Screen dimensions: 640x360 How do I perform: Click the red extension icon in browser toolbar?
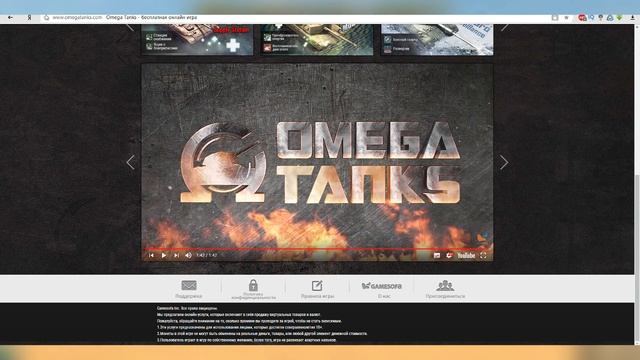tap(582, 18)
